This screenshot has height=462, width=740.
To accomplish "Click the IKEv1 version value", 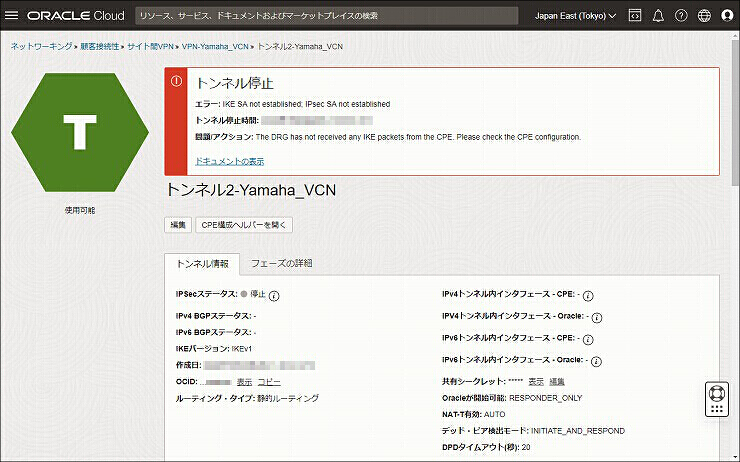I will point(242,349).
